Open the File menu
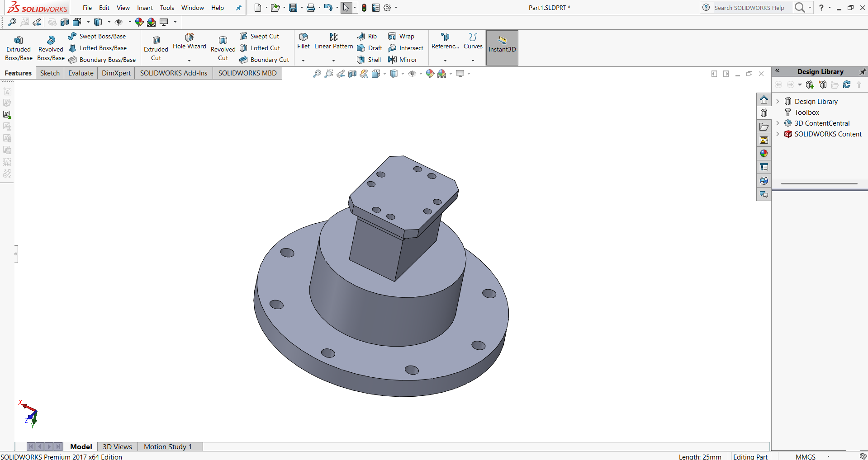868x460 pixels. point(87,8)
